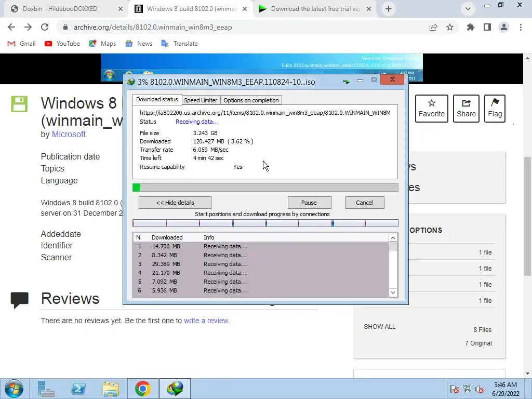This screenshot has width=532, height=399.
Task: Open File Explorer from taskbar
Action: click(111, 389)
